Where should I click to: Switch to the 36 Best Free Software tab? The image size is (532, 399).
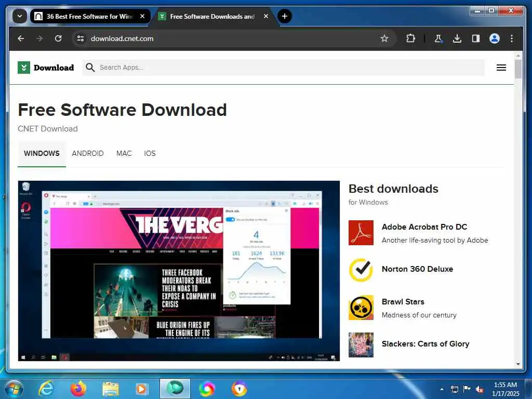click(x=90, y=16)
